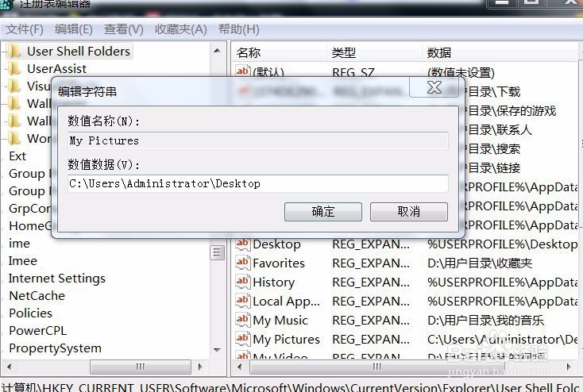Select the My Music value name
Screen dimensions: 583x392
[x=280, y=321]
